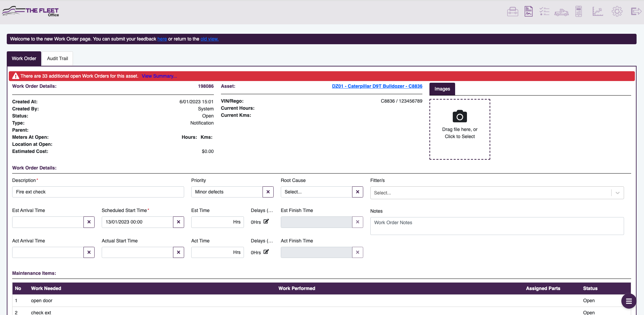Open the DZ01 Caterpillar D9T Bulldozer asset link
The width and height of the screenshot is (644, 315).
pos(377,86)
